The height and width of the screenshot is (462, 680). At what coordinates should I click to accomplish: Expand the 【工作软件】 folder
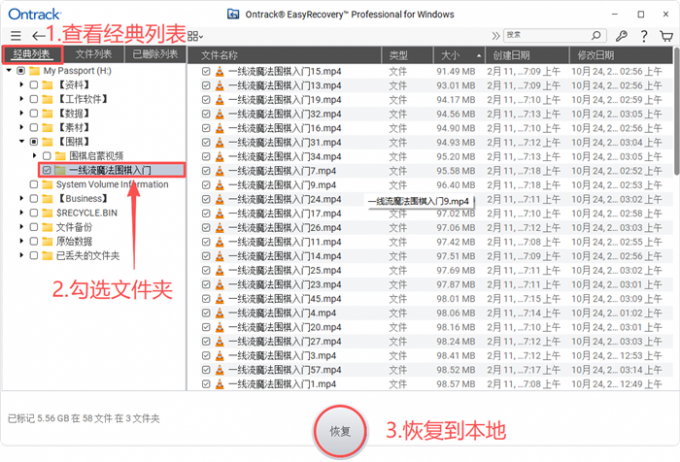pos(21,99)
